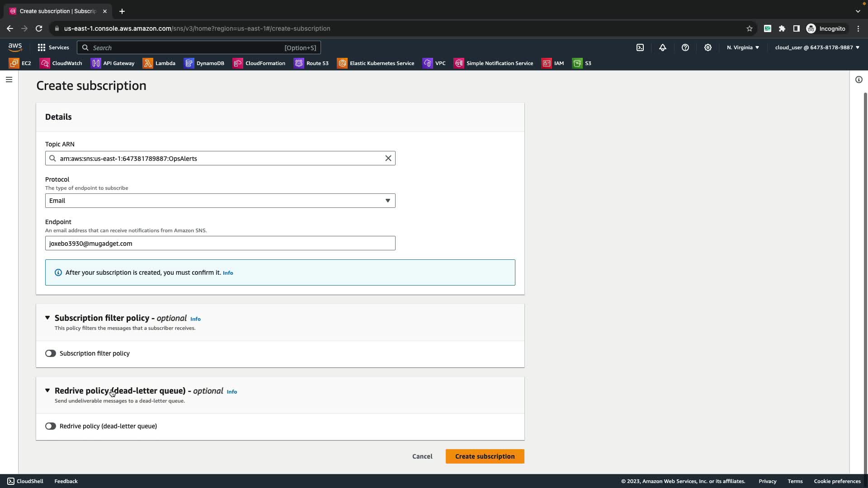The image size is (868, 488).
Task: Open the DynamoDB favorites shortcut
Action: 204,63
